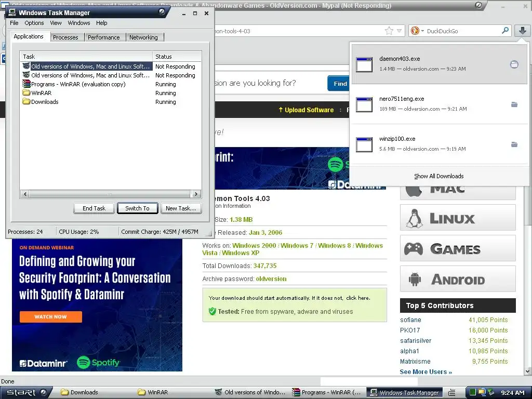Bookmark page with the star icon
This screenshot has height=399, width=532.
[389, 31]
